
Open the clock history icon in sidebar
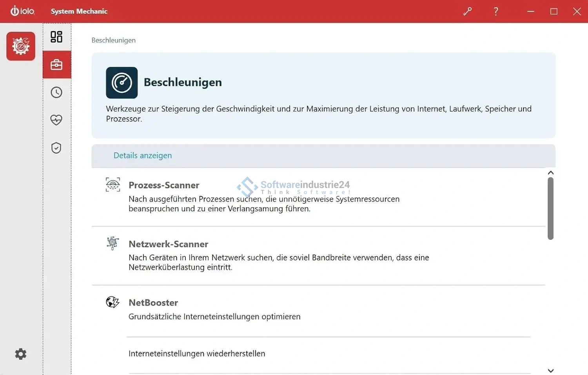pos(56,92)
